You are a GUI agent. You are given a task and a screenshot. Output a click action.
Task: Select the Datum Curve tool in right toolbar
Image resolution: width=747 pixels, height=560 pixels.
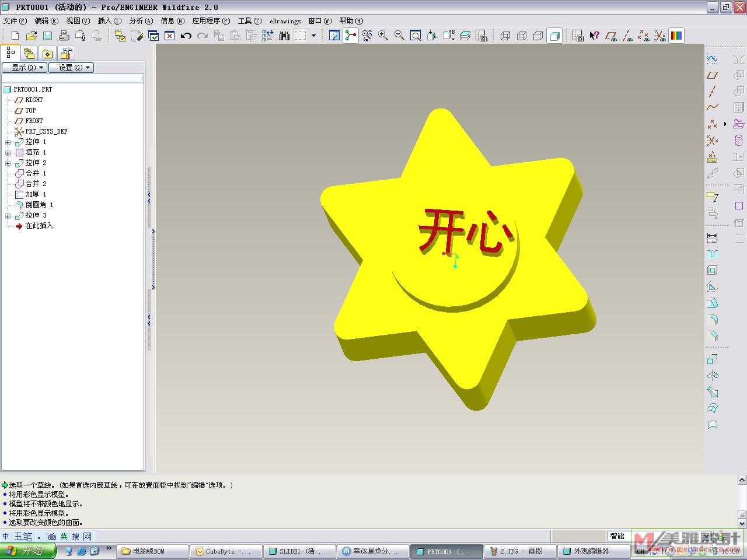tap(712, 108)
